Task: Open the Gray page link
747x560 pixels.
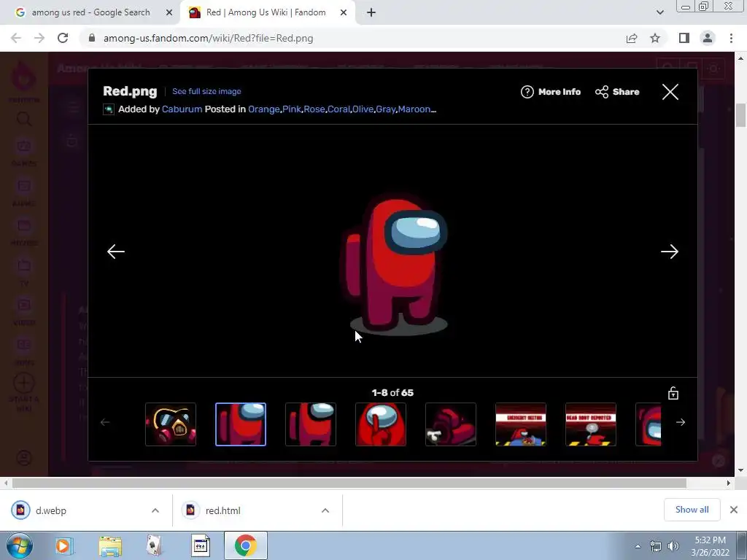Action: point(385,109)
